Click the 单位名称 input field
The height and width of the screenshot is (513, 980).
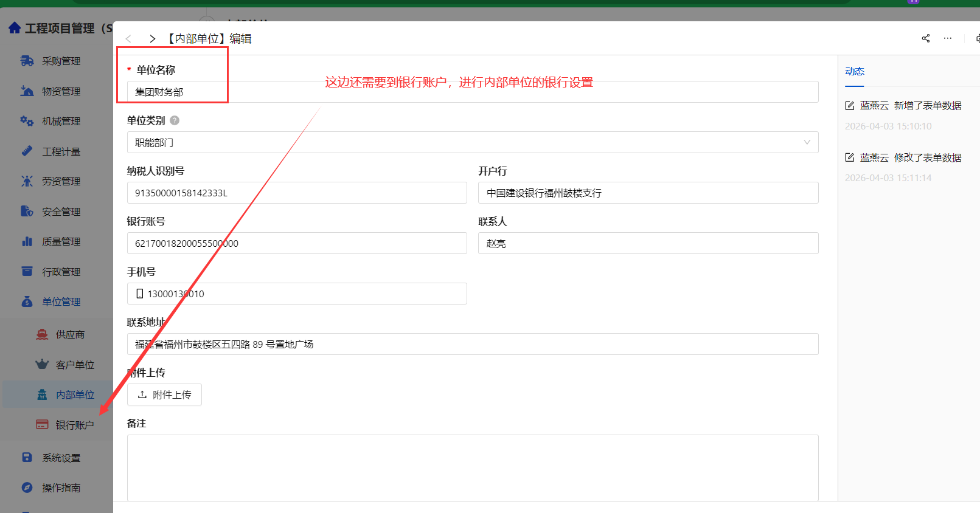coord(473,92)
